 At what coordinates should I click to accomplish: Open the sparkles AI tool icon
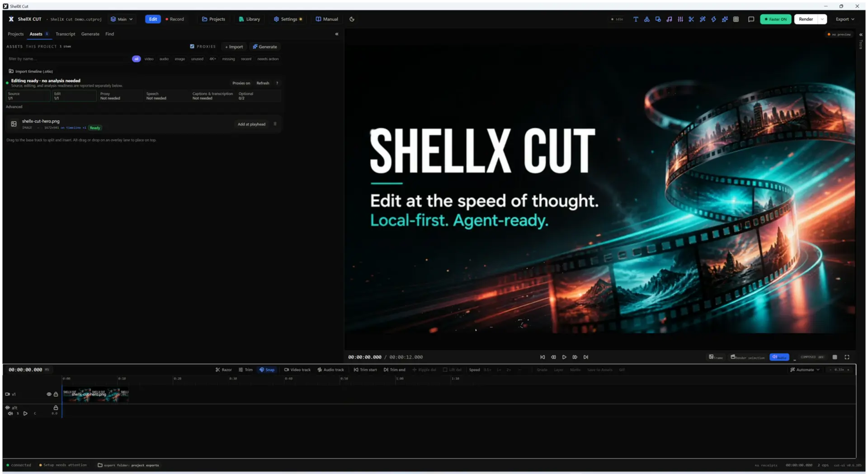[725, 19]
